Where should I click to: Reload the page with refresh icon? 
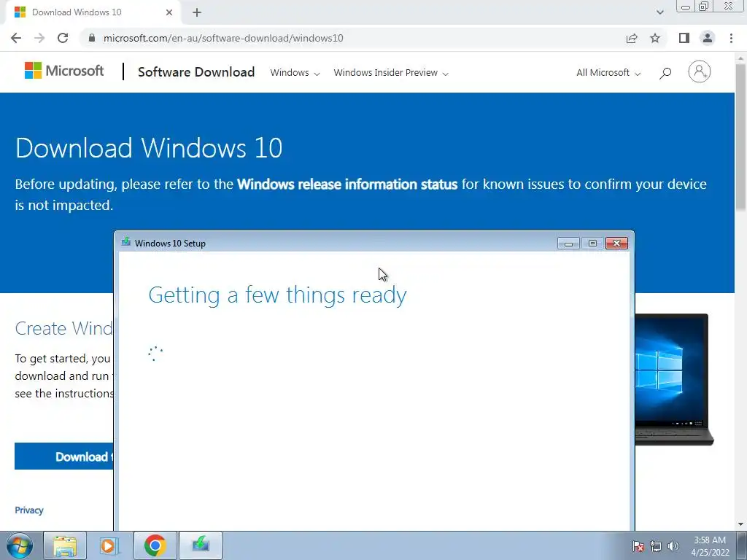(x=63, y=38)
